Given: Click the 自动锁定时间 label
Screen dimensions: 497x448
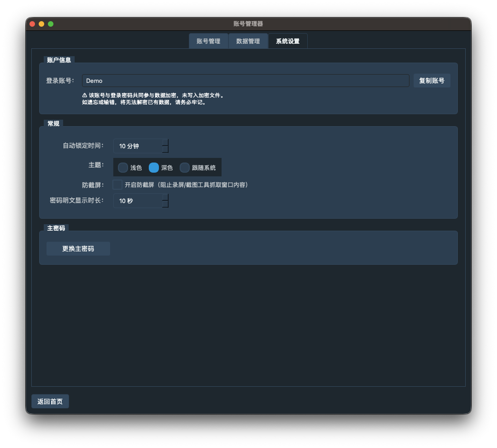Looking at the screenshot, I should point(83,146).
